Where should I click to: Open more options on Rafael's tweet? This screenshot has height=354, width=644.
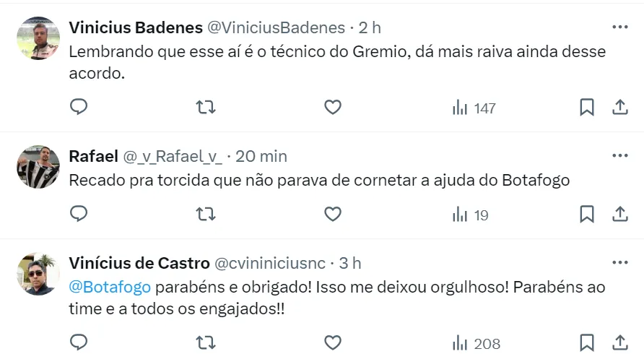619,155
